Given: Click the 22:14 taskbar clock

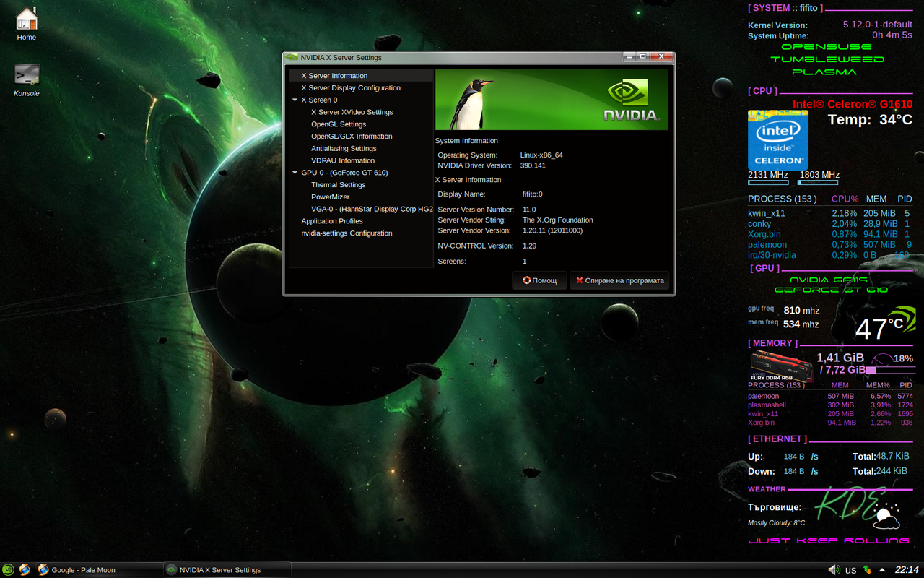Looking at the screenshot, I should [907, 570].
